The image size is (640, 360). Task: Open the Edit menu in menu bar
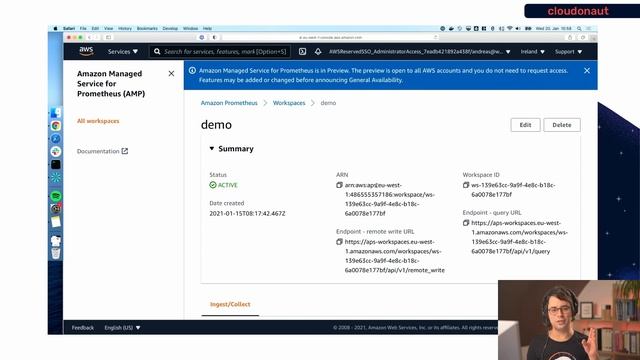pyautogui.click(x=95, y=29)
